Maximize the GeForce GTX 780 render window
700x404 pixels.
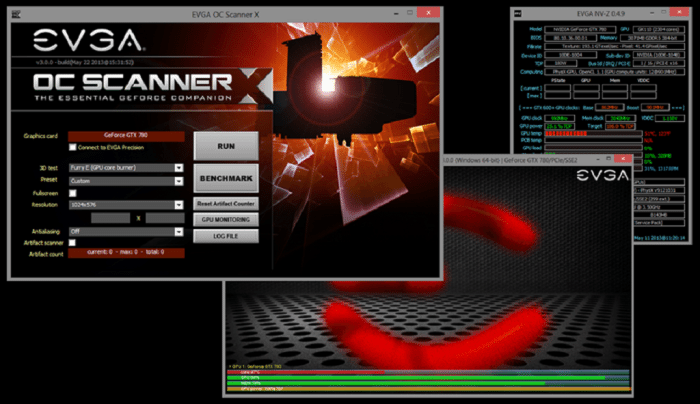click(608, 158)
